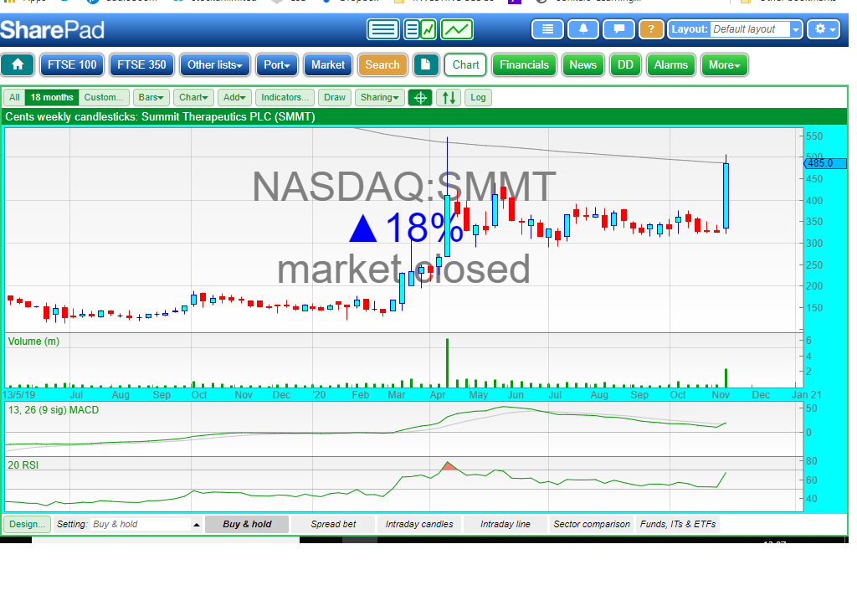Select the chart-only view icon

point(457,29)
